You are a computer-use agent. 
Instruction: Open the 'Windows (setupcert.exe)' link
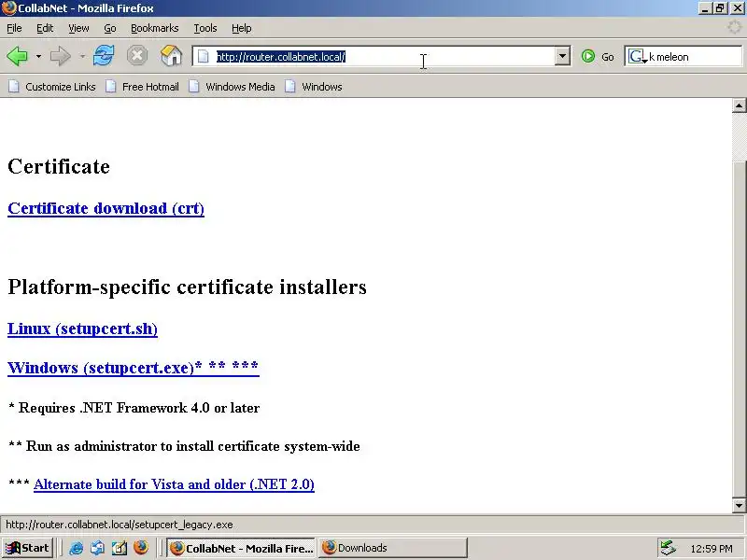pos(134,368)
